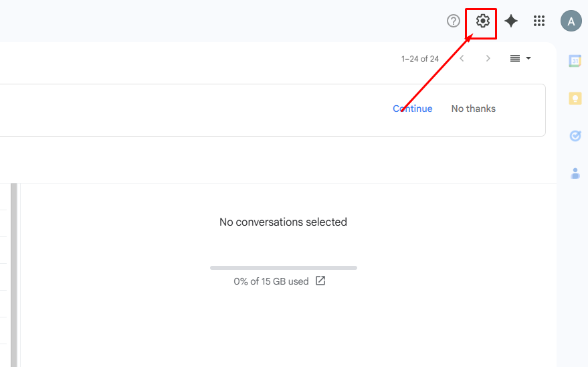Click the Gemini sparkle icon
Viewport: 588px width, 367px height.
coord(511,21)
